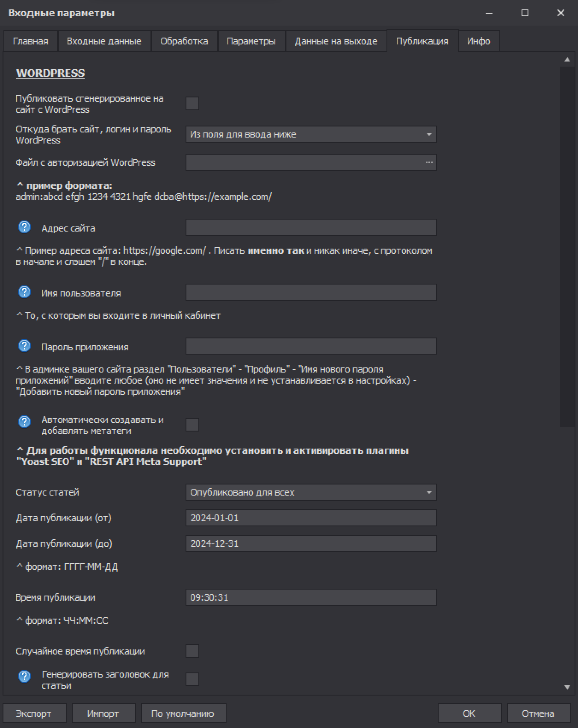Viewport: 578px width, 728px height.
Task: Open the Данные на выходе tab
Action: tap(336, 41)
